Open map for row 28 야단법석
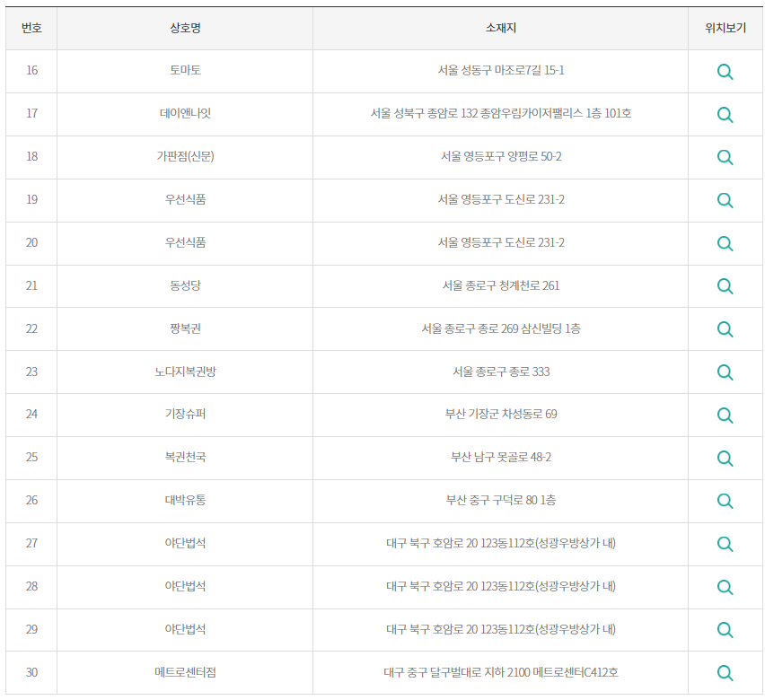The height and width of the screenshot is (700, 765). click(x=725, y=587)
